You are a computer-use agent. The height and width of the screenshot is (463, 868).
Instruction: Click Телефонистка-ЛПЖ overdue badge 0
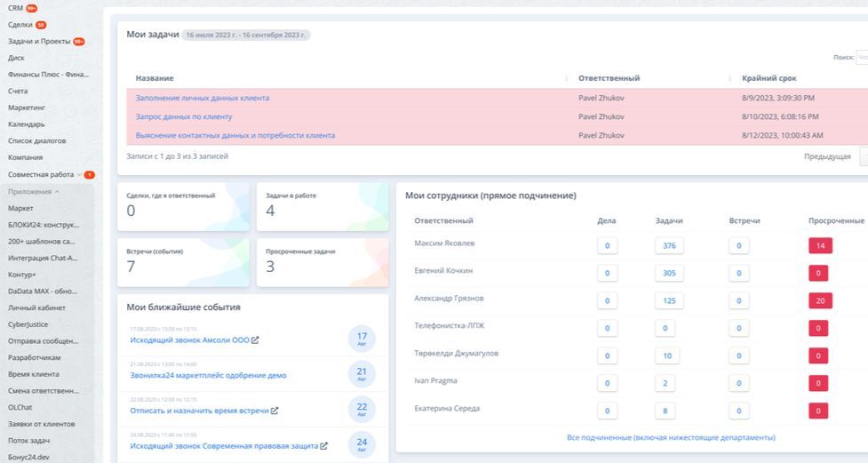818,329
